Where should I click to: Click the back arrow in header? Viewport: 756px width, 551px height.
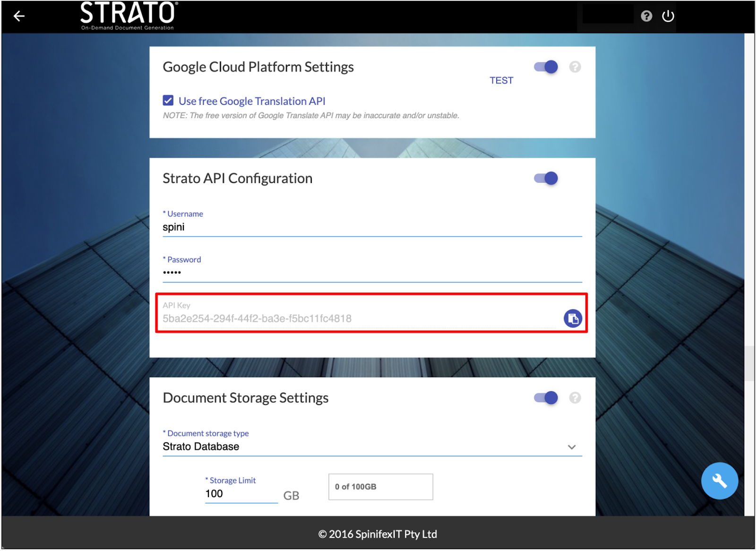[x=19, y=16]
